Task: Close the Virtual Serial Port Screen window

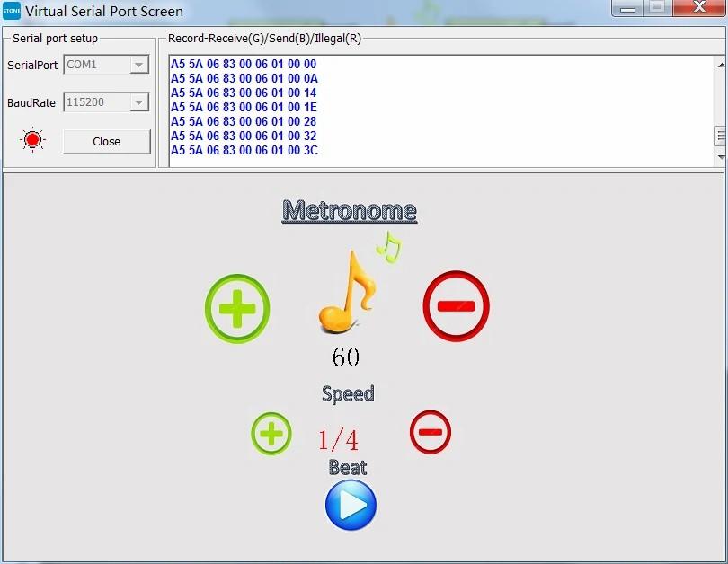Action: tap(698, 7)
